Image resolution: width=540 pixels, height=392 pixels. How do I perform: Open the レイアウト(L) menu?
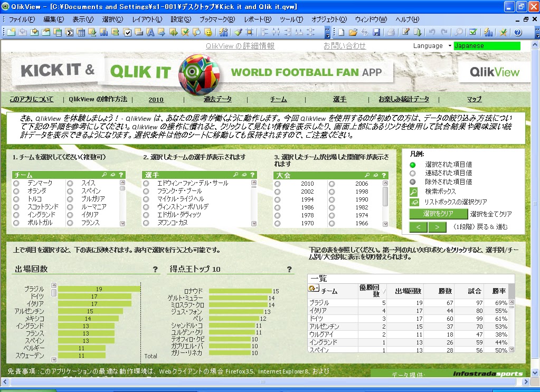tap(147, 20)
